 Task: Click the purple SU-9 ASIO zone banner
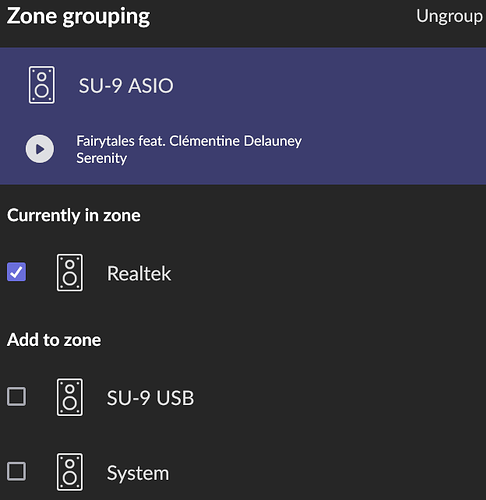[x=243, y=116]
